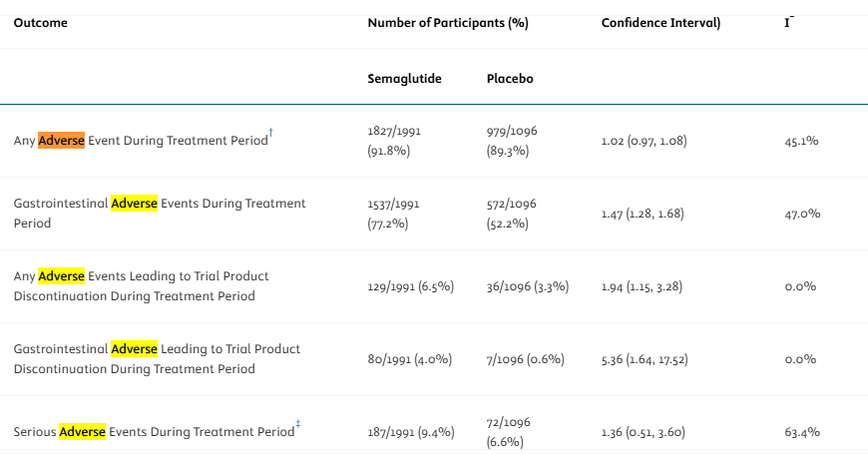The width and height of the screenshot is (868, 454).
Task: Click the Confidence Interval column header
Action: click(x=660, y=23)
